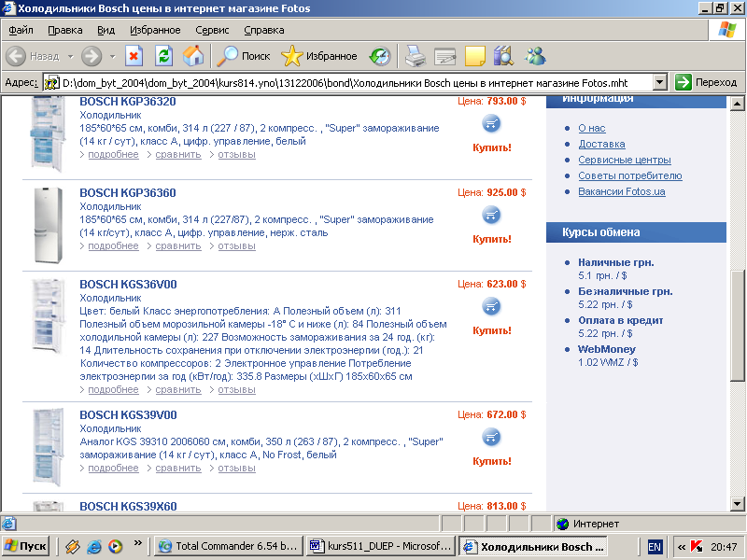Open History clock icon

point(380,56)
